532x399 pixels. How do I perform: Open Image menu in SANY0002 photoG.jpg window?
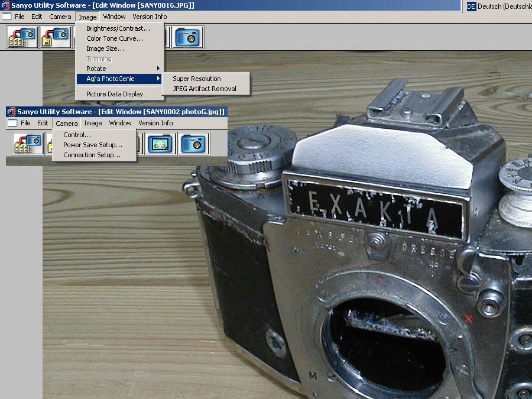click(93, 123)
